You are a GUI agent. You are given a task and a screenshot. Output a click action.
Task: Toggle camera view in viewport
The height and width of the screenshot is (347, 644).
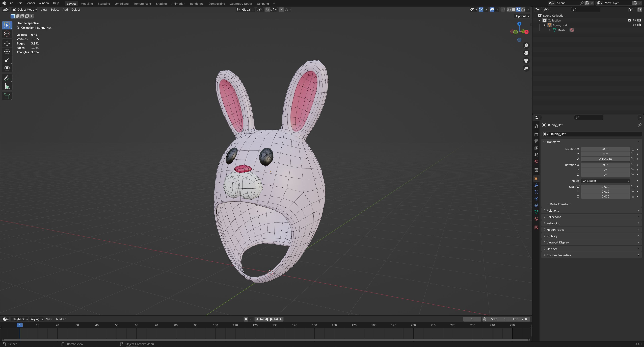pyautogui.click(x=526, y=61)
